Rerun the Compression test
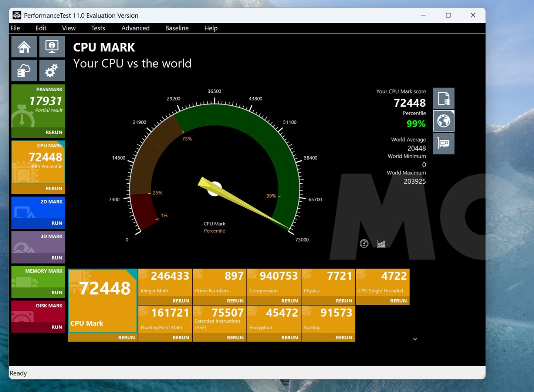Viewport: 534px width, 392px height. tap(290, 300)
